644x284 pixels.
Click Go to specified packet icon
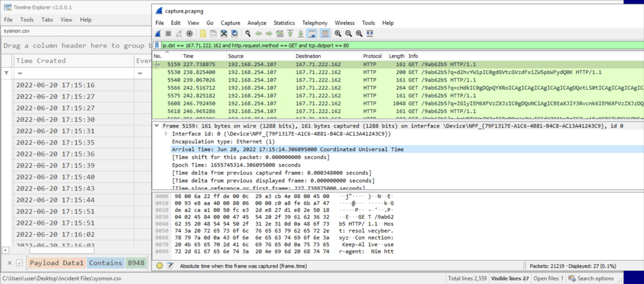click(280, 34)
